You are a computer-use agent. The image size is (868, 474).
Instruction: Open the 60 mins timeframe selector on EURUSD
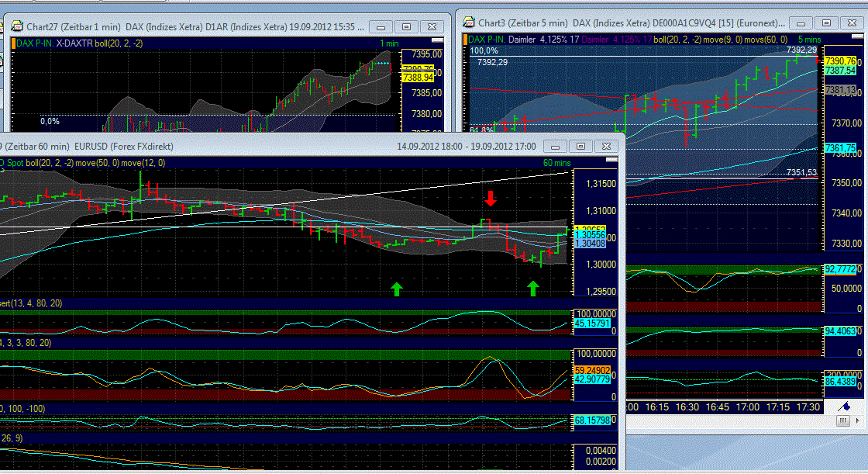pos(559,162)
